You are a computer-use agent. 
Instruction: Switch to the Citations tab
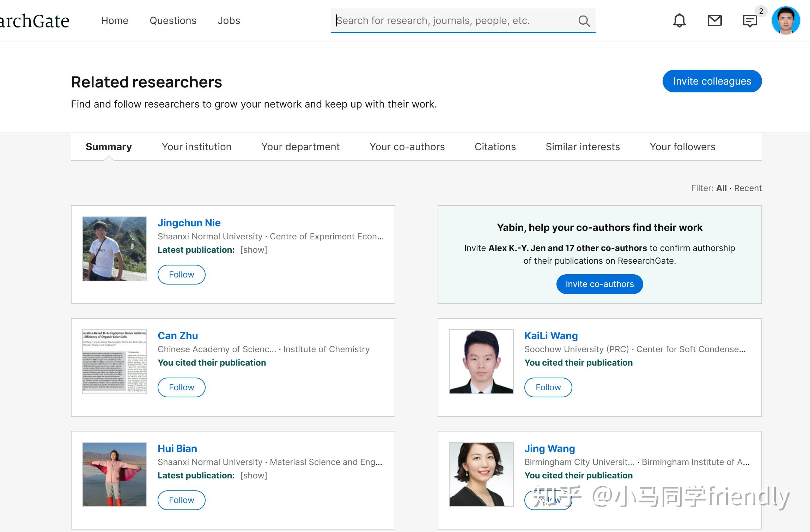coord(495,147)
